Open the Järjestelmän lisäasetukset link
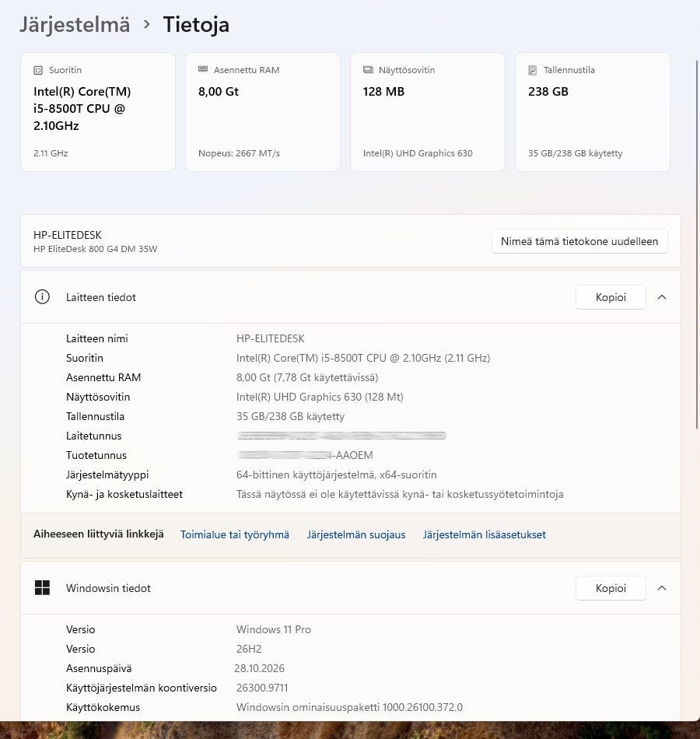This screenshot has height=739, width=700. click(x=484, y=534)
